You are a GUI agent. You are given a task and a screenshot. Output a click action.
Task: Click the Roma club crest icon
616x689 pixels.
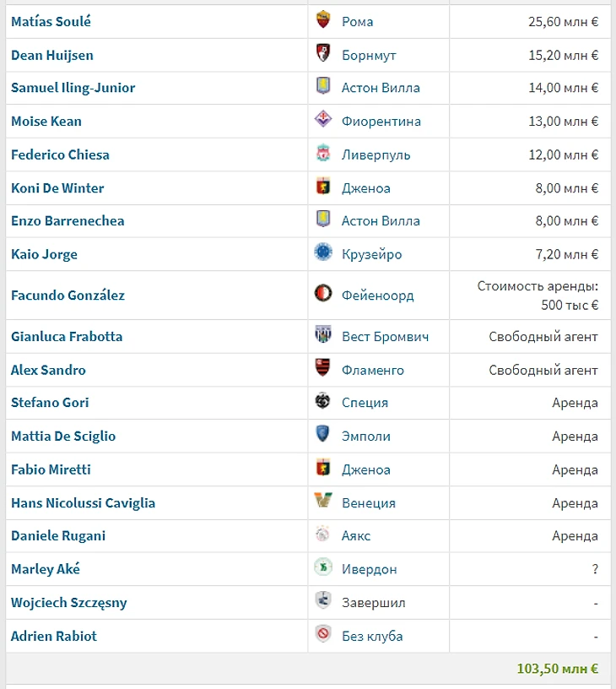(323, 19)
